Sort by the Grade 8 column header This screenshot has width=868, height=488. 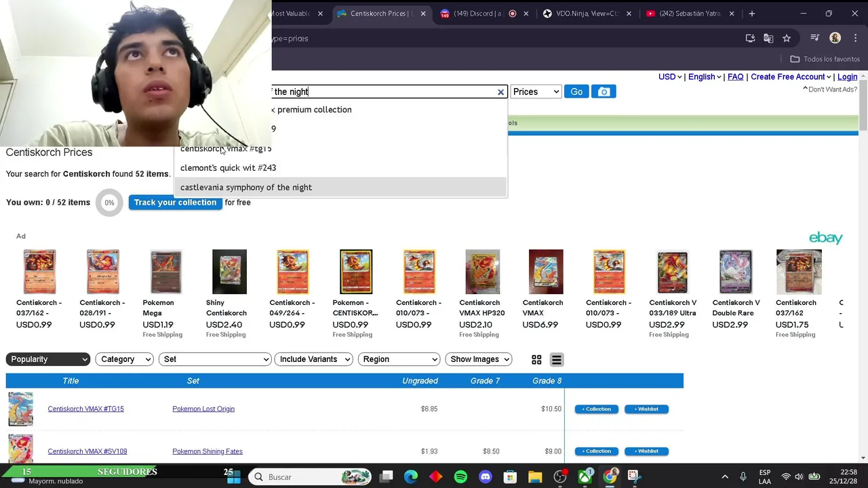coord(547,381)
